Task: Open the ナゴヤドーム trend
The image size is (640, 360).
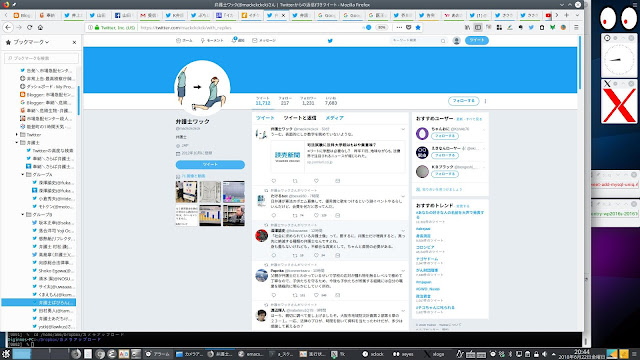Action: (427, 259)
